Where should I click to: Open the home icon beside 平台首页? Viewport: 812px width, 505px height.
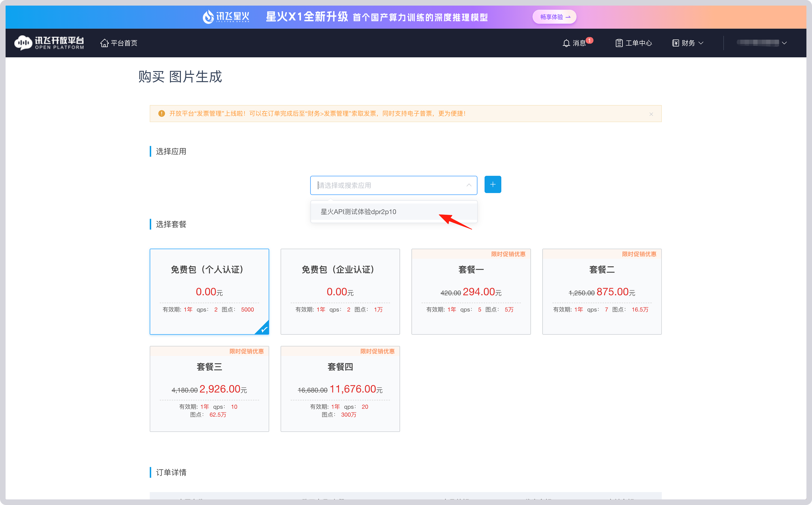click(x=105, y=43)
